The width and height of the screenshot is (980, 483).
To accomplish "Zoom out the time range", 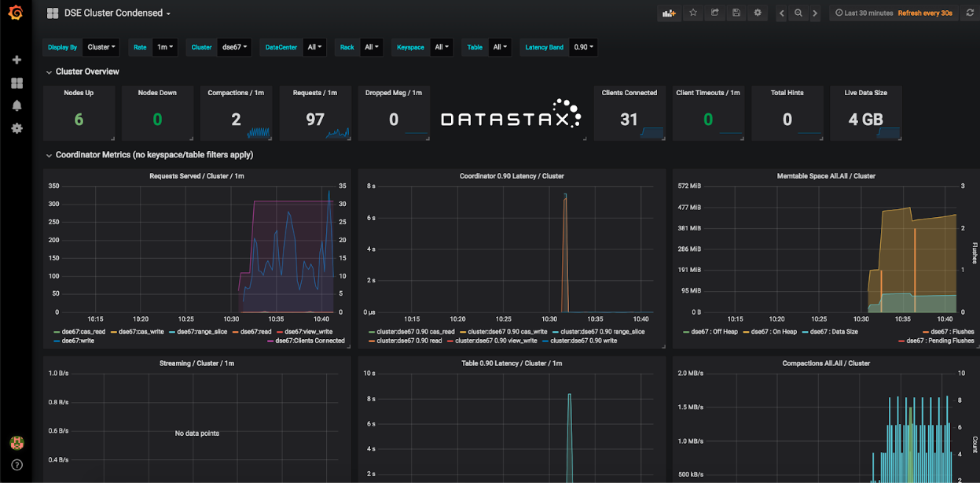I will [x=798, y=13].
